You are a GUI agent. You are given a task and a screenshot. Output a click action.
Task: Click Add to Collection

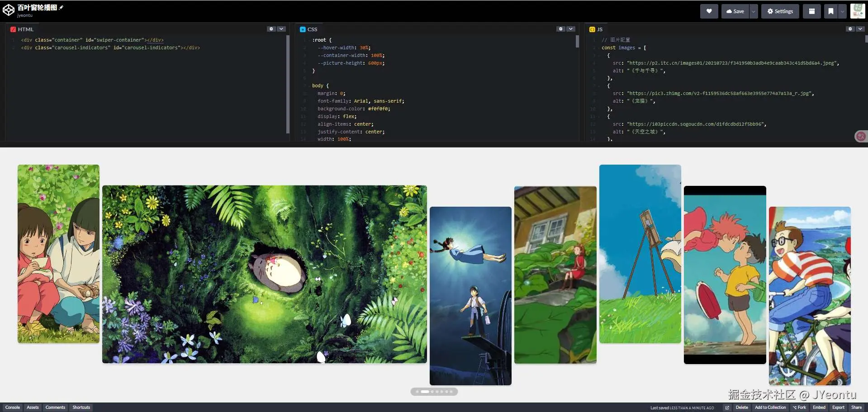click(x=770, y=407)
